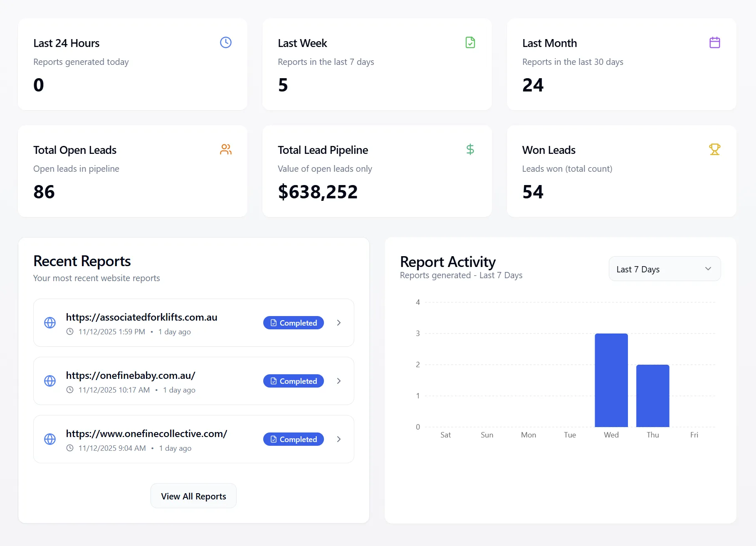This screenshot has width=756, height=546.
Task: Click the green dollar sign icon
Action: point(470,149)
